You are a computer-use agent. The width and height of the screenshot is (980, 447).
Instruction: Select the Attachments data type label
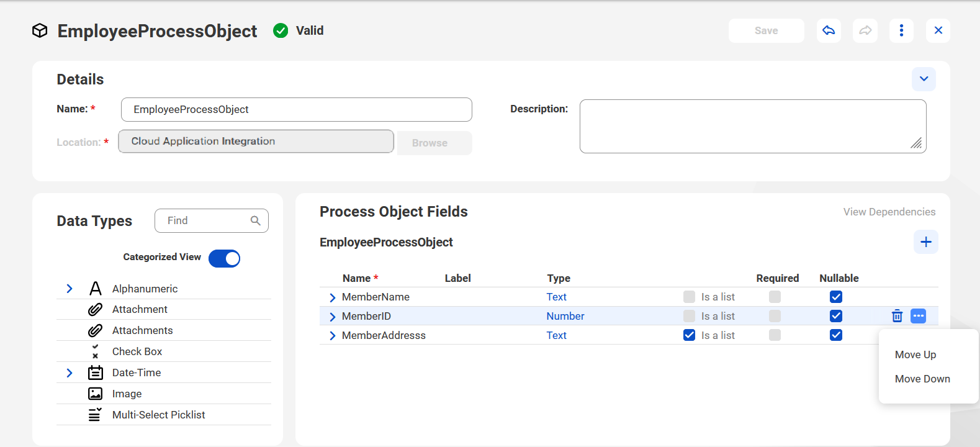click(x=142, y=330)
